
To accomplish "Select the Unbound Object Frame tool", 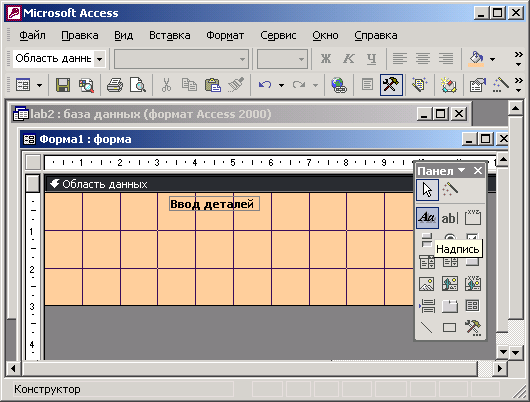I will coord(450,284).
